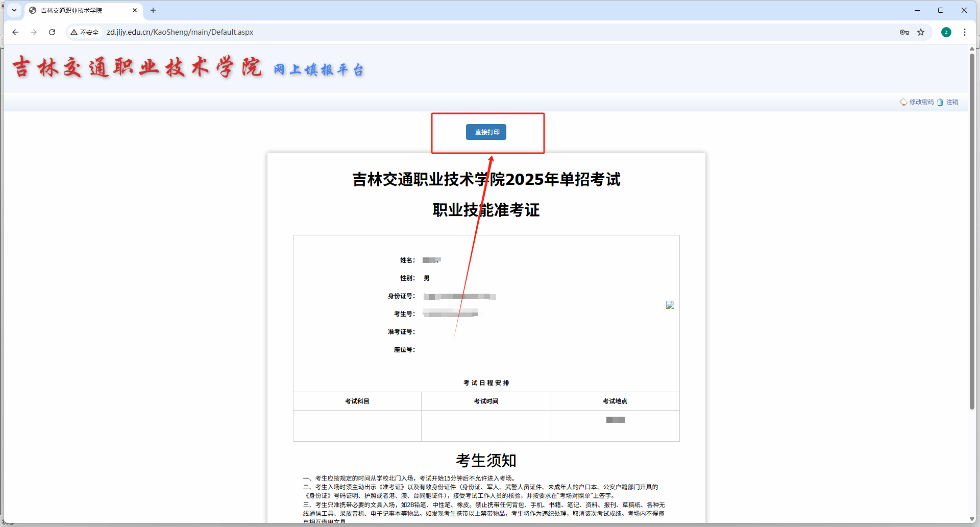Click the 注销 trash bin icon
Viewport: 980px width, 527px height.
point(940,102)
